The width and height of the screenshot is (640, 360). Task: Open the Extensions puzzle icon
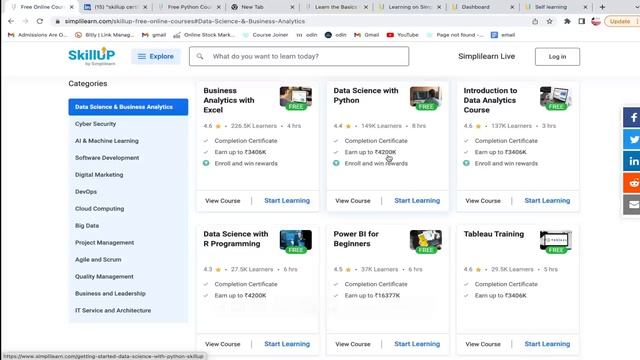tap(567, 21)
